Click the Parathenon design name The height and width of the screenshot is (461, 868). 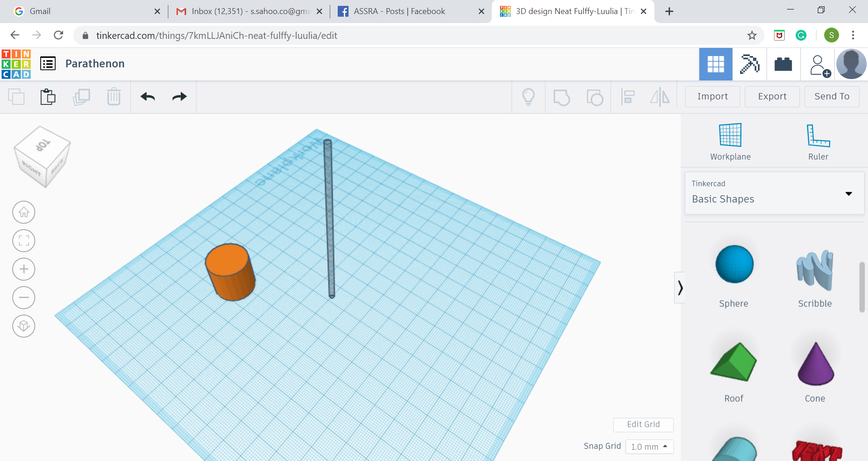click(95, 64)
